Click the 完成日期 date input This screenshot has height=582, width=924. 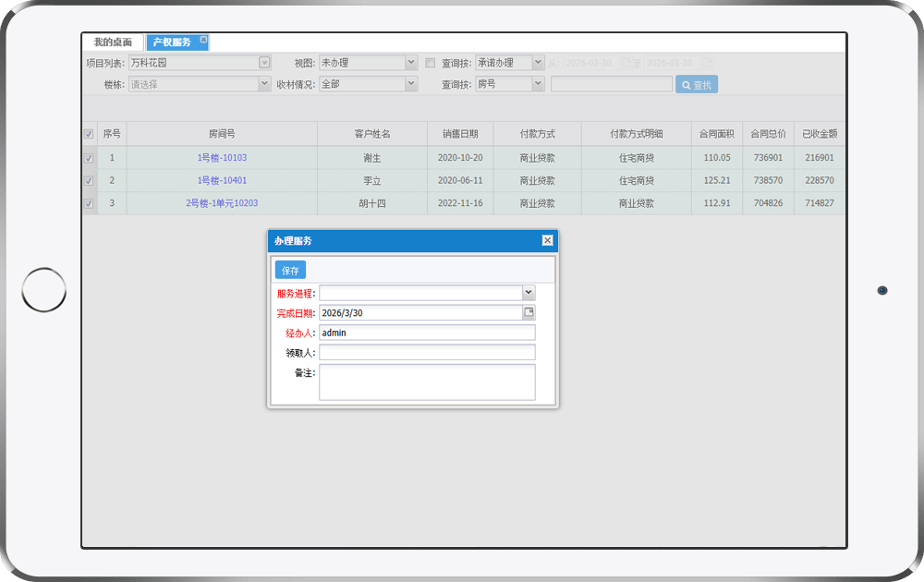click(420, 313)
